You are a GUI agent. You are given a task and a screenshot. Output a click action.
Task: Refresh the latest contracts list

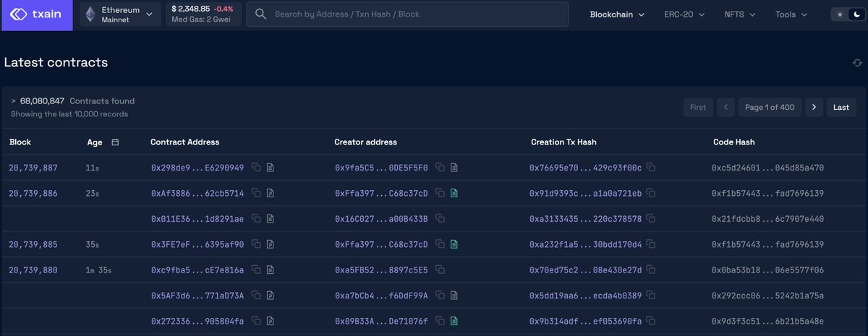click(857, 63)
